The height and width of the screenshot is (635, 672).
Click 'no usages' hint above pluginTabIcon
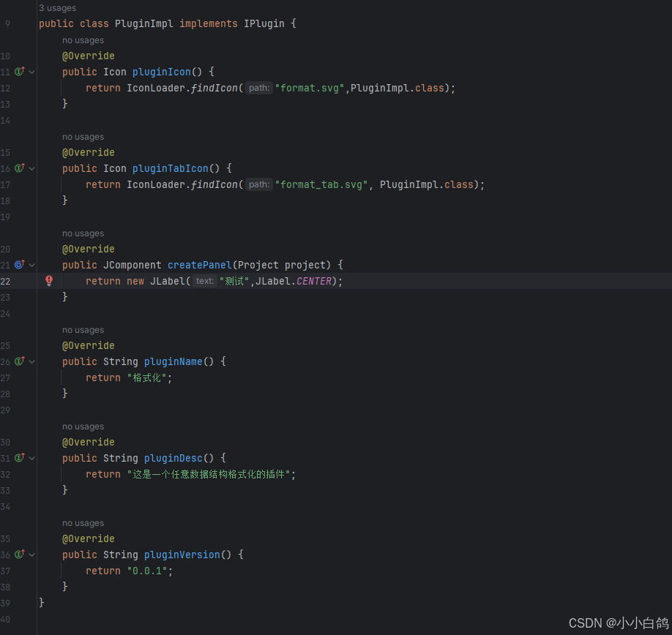click(x=83, y=137)
